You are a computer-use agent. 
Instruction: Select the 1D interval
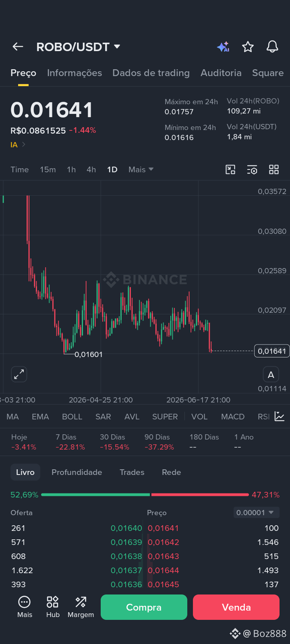pos(112,169)
